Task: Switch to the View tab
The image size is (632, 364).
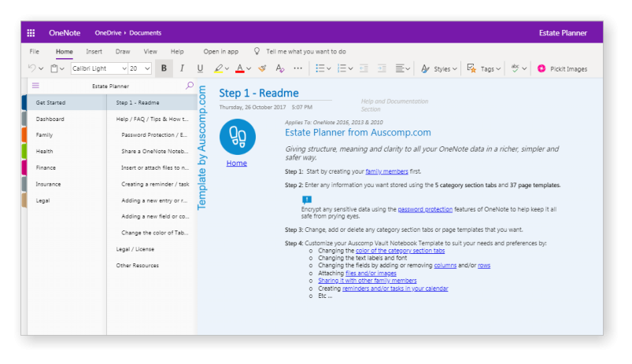Action: point(150,52)
